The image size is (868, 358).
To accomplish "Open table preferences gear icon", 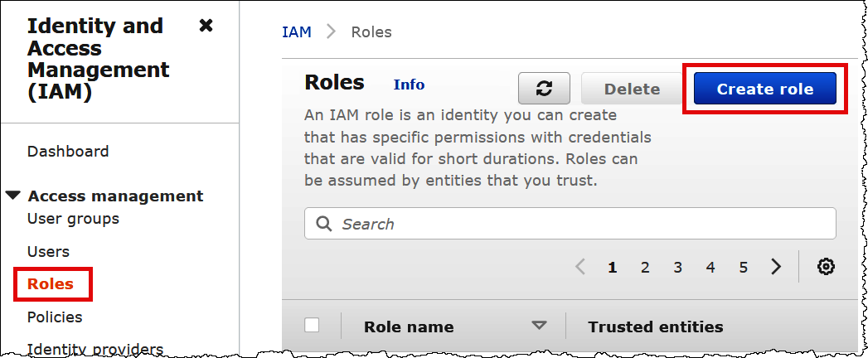I will [x=826, y=266].
